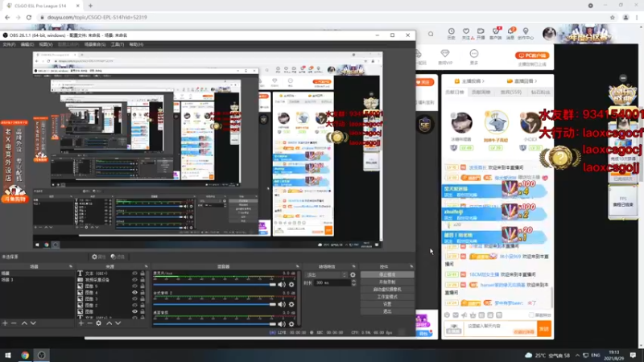Remove the selected scene with minus icon

(x=14, y=323)
